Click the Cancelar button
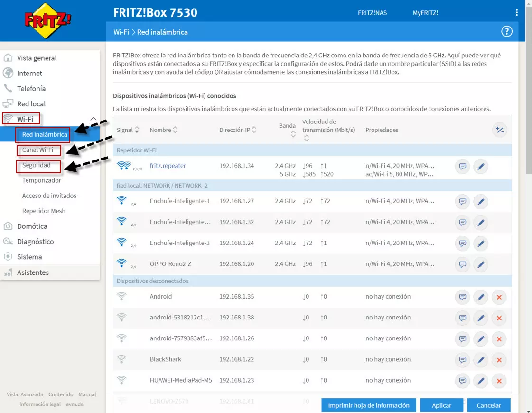Screen dimensions: 532x413 tap(488, 405)
